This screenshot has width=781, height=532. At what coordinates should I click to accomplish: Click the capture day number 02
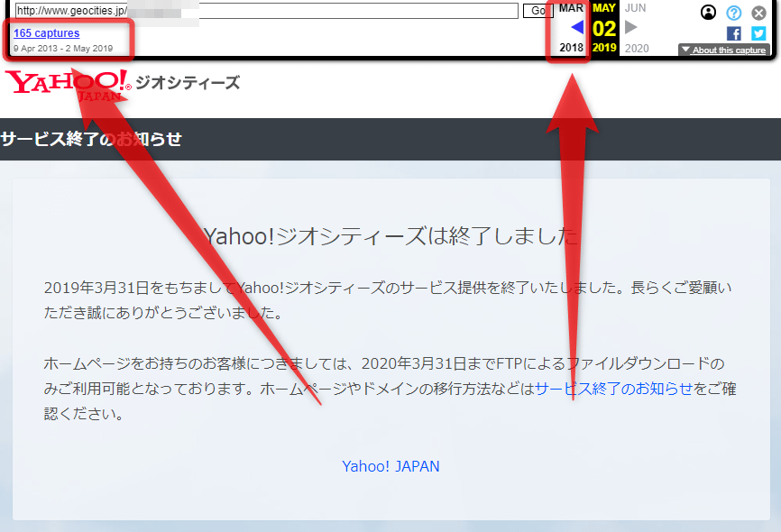tap(604, 28)
